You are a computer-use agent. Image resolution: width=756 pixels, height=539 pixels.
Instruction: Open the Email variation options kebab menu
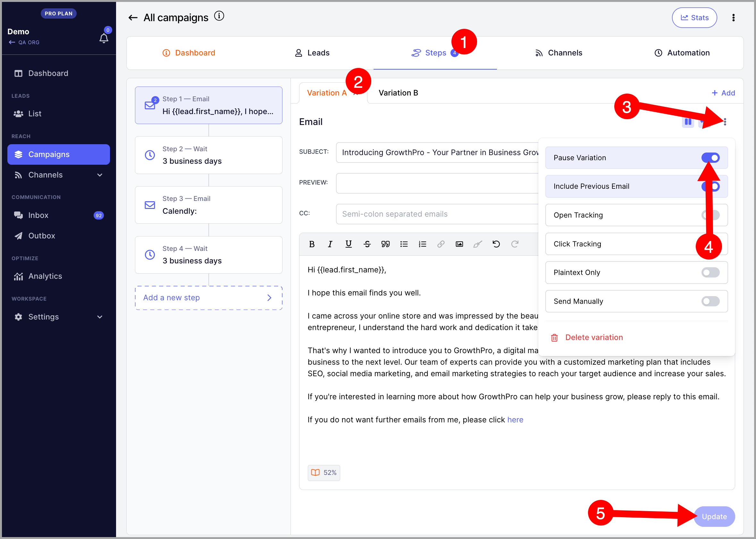725,122
